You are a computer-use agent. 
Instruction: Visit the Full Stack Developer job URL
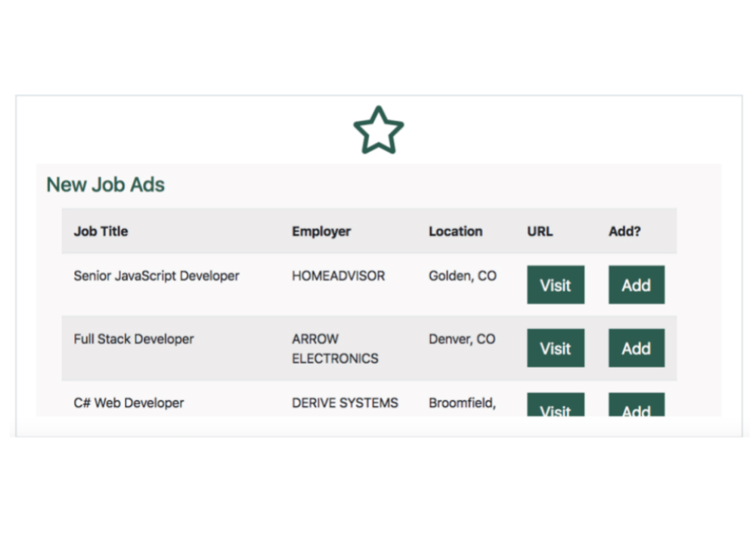(x=556, y=348)
